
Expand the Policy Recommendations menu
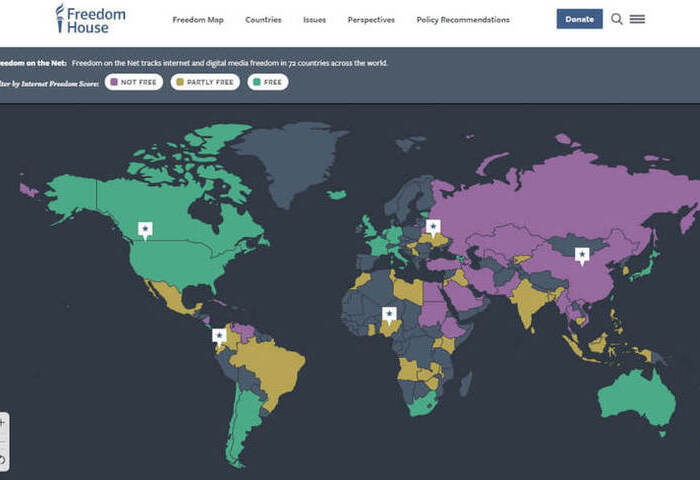463,20
